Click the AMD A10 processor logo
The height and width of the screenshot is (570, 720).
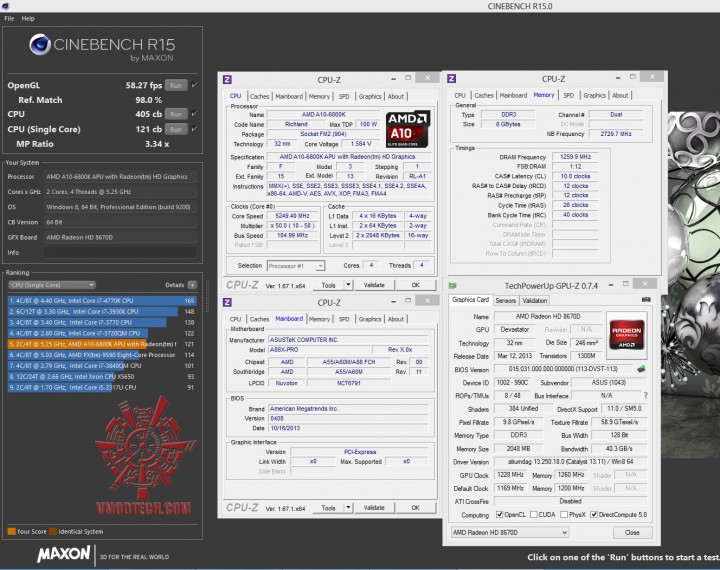click(408, 129)
